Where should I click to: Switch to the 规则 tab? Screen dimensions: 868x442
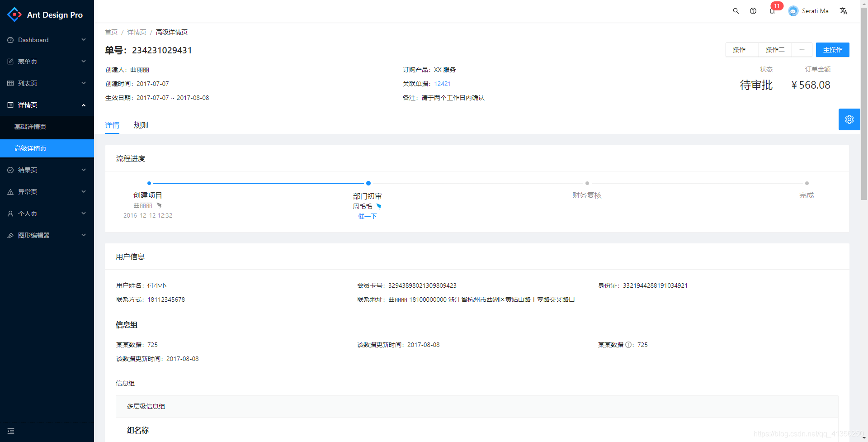(141, 125)
